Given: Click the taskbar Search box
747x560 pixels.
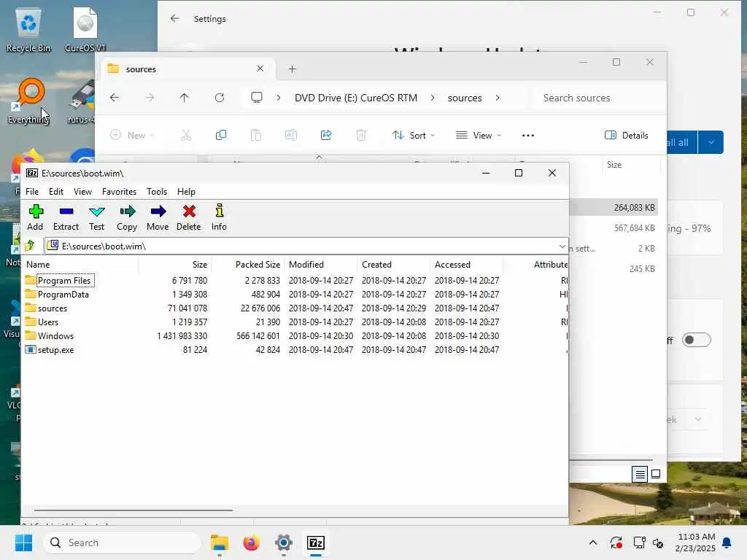Looking at the screenshot, I should point(122,542).
